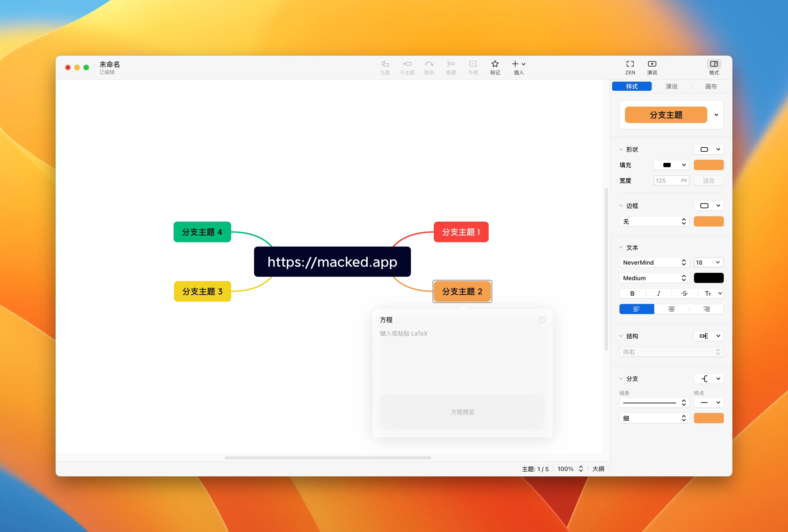Open the border shape dropdown
Viewport: 788px width, 532px height.
709,206
